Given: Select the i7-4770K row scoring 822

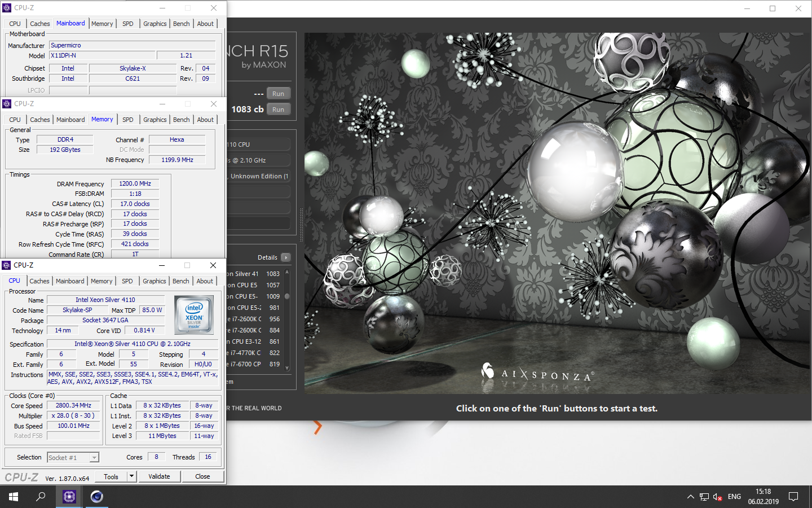Looking at the screenshot, I should [254, 353].
